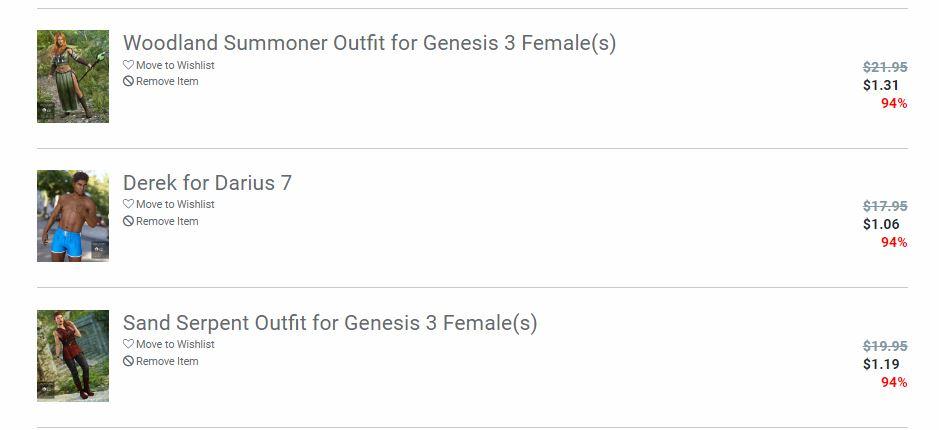Remove Item text for Sand Serpent Outfit

167,362
